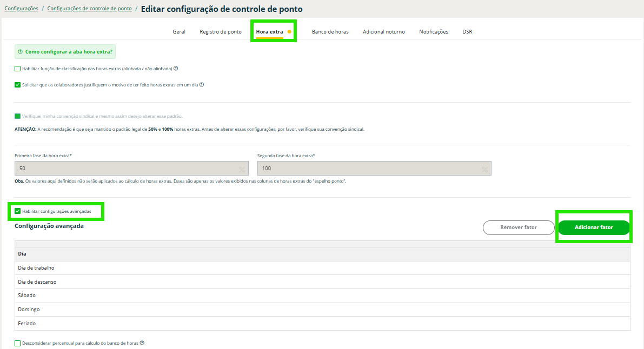Check 'Desconsiderar percentual para cálculo' checkbox
This screenshot has height=349, width=644.
coord(18,343)
